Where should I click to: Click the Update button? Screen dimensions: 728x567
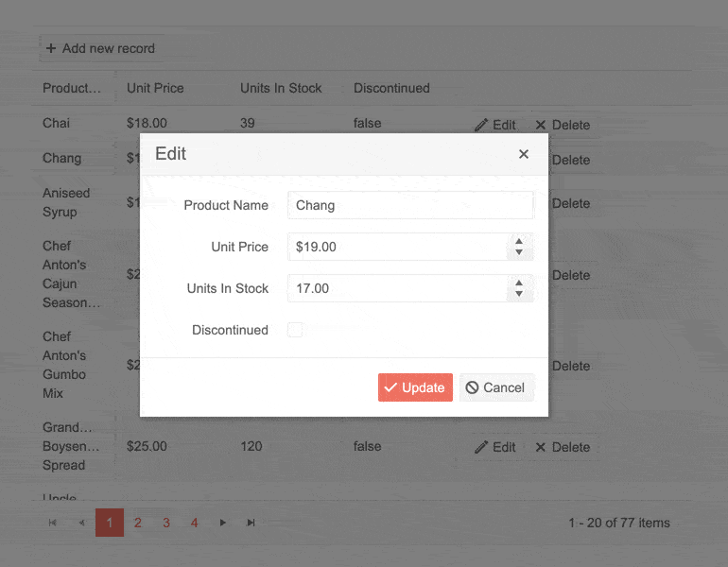[415, 387]
